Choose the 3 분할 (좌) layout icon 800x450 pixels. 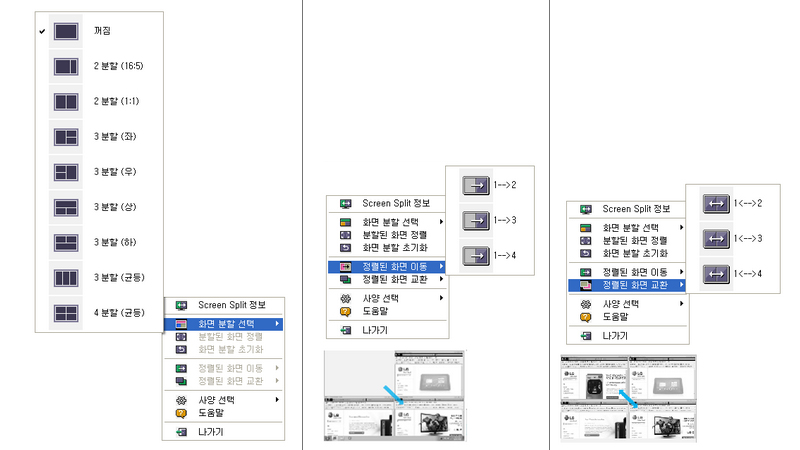pyautogui.click(x=66, y=137)
